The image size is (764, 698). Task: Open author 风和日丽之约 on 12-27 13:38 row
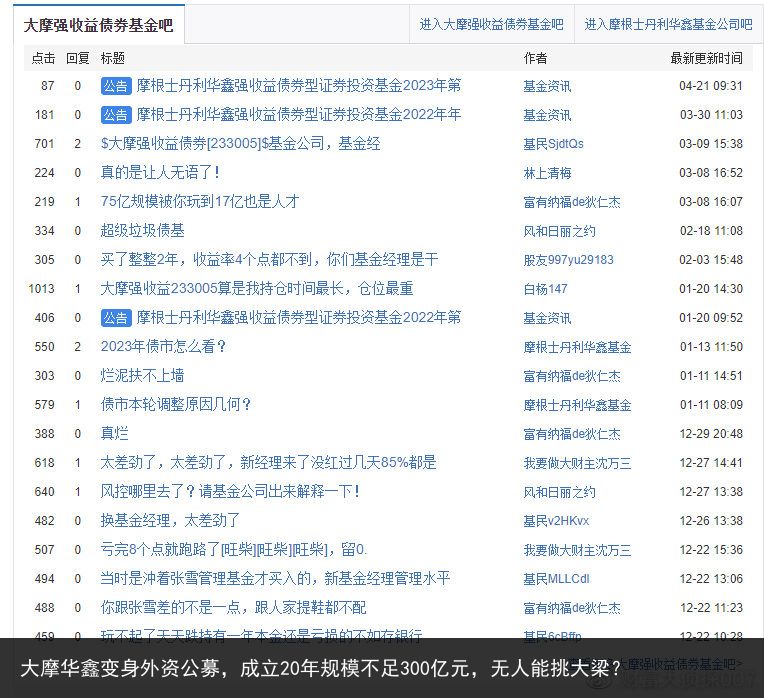click(x=559, y=492)
